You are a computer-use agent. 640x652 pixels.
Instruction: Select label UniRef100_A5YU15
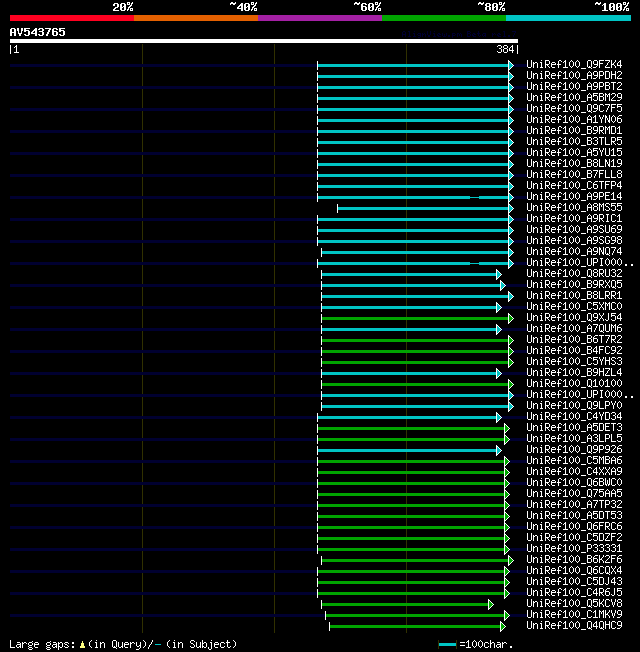(x=574, y=153)
